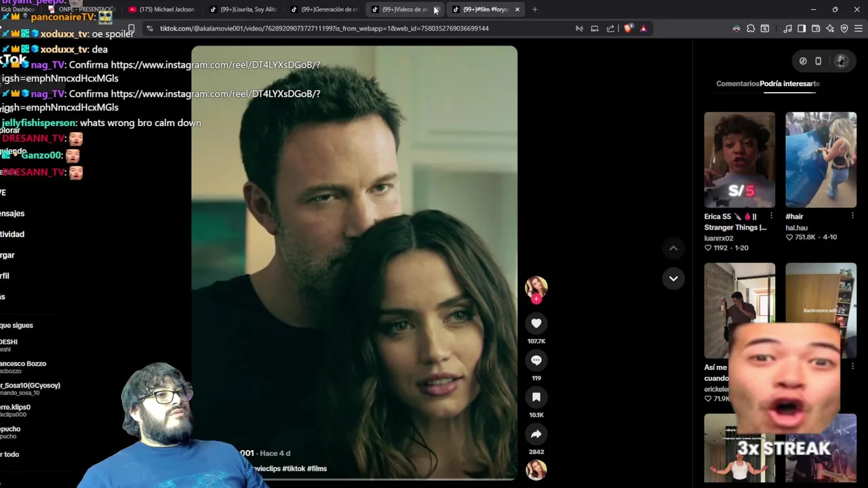
Task: Go to the previous video with the up arrow
Action: tap(673, 249)
